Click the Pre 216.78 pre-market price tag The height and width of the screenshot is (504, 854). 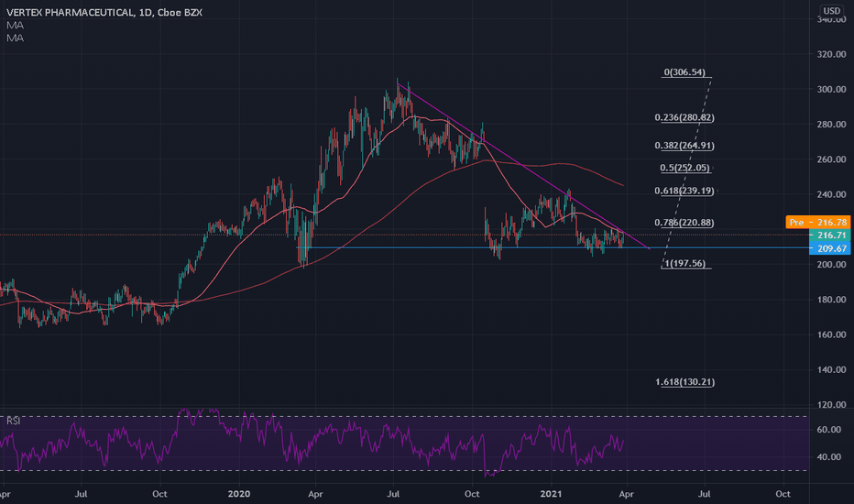pos(818,222)
